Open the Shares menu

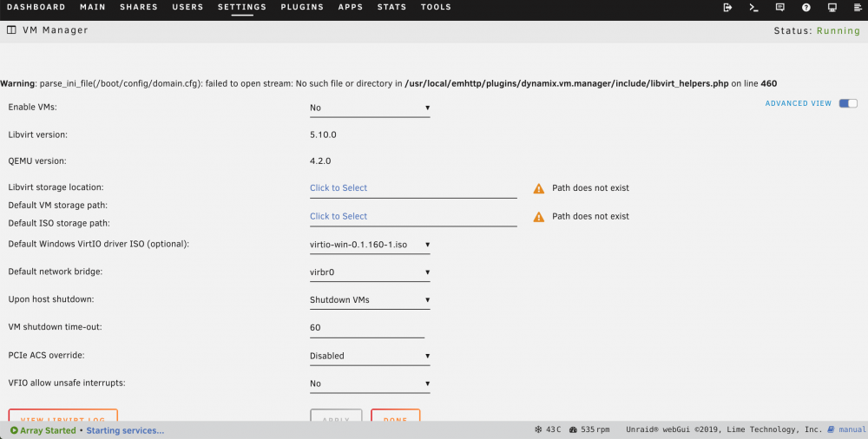click(x=139, y=7)
